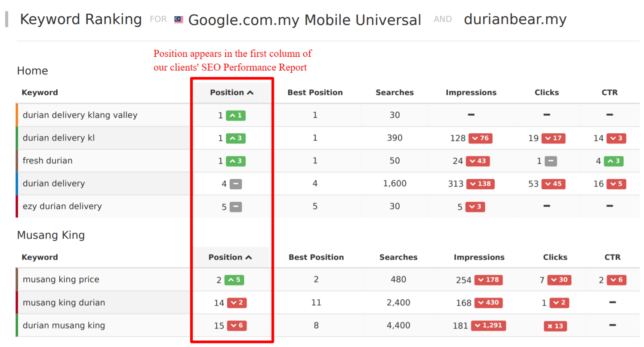This screenshot has width=644, height=347.
Task: Click red down-5 CTR badge for durian delivery
Action: point(616,184)
